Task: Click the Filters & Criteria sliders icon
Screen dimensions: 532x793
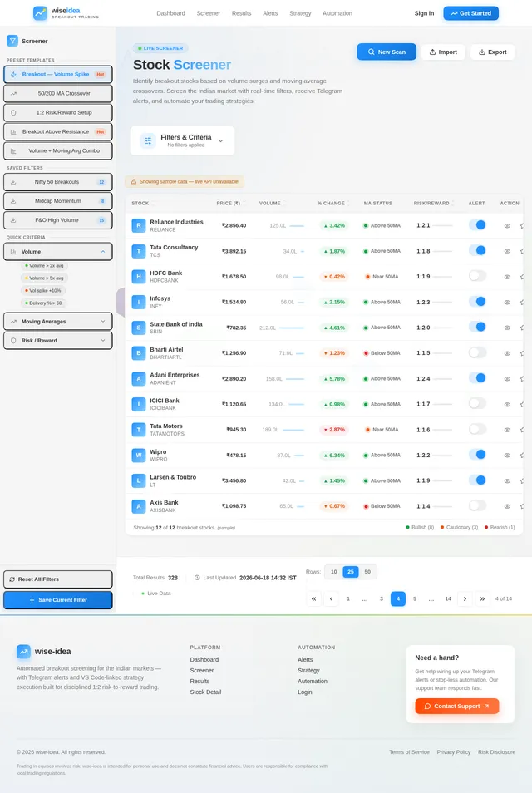Action: point(148,140)
